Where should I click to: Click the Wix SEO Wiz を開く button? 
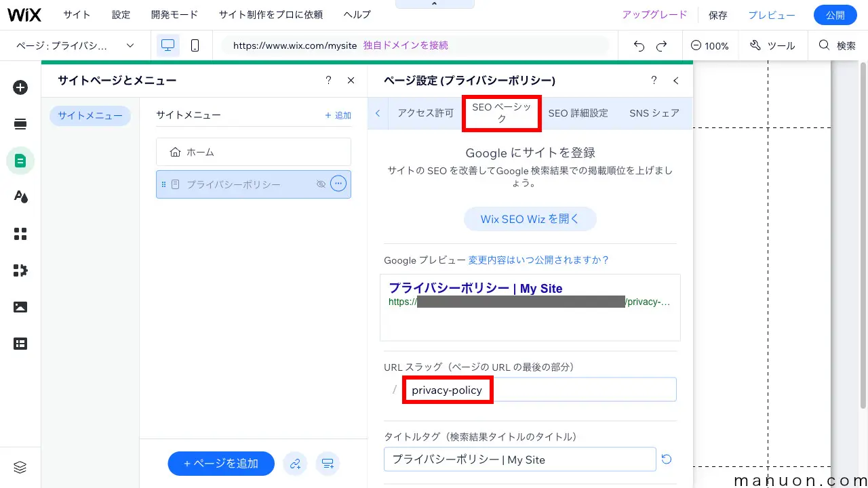530,219
